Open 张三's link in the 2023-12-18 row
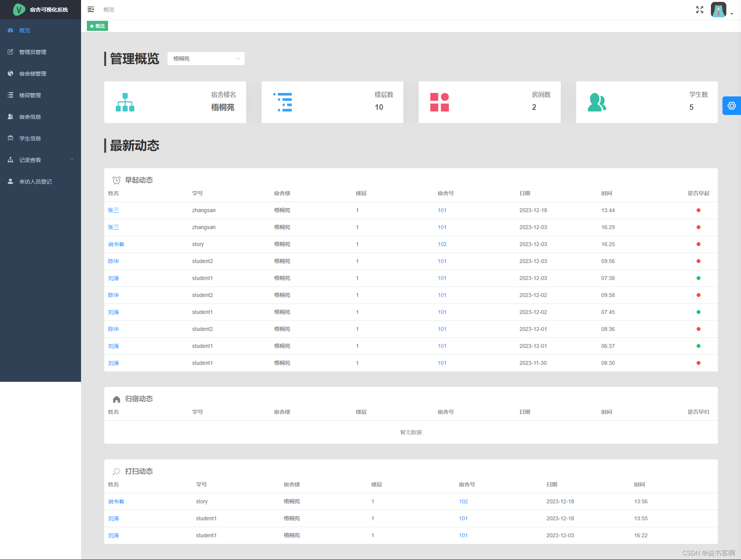 (x=113, y=210)
